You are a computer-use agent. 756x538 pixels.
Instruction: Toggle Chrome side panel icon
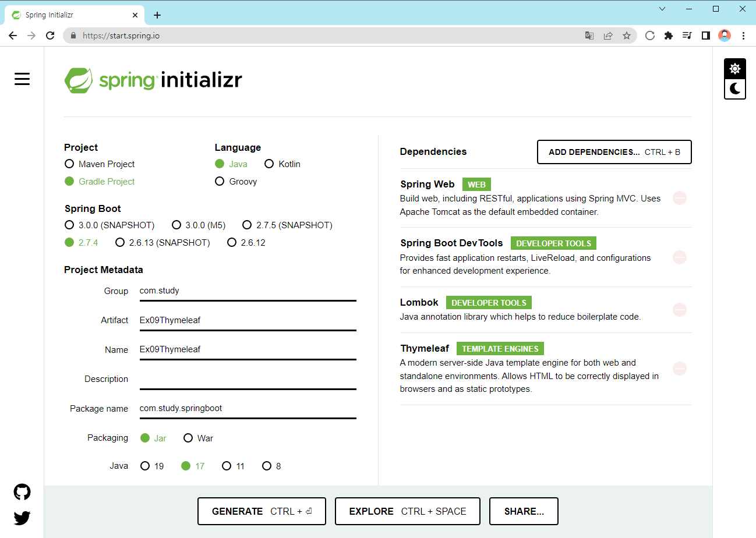tap(706, 36)
